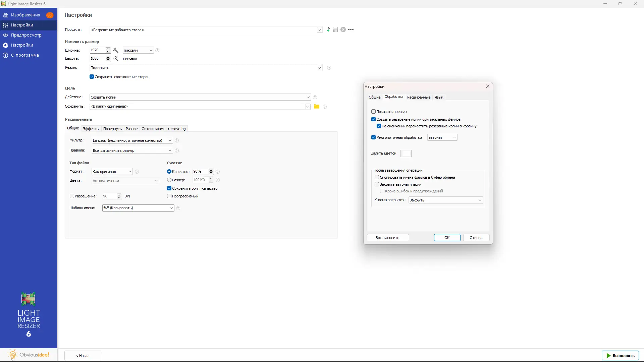Click the Залить цветом color swatch
The image size is (644, 362).
click(x=406, y=154)
